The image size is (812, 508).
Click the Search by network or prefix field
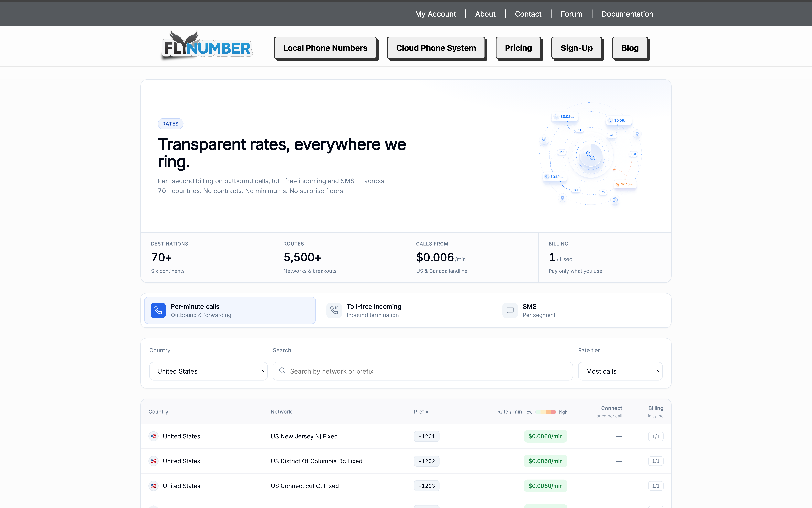point(423,371)
